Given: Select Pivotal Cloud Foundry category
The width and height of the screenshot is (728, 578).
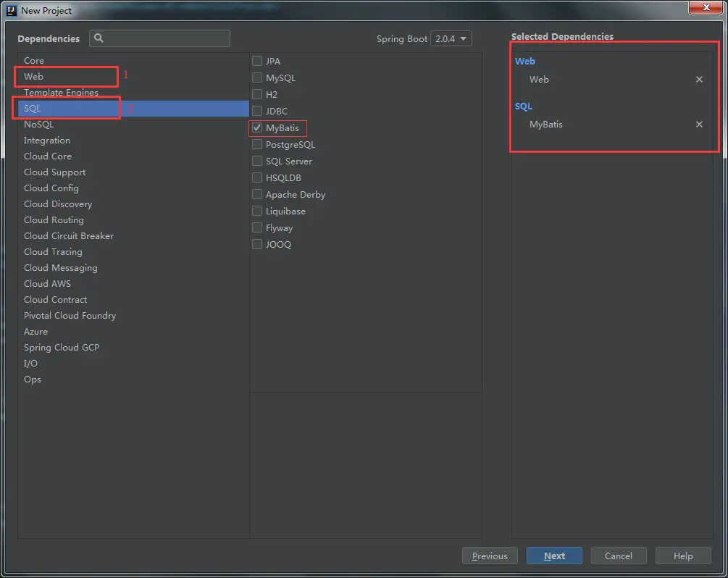Looking at the screenshot, I should 133,316.
